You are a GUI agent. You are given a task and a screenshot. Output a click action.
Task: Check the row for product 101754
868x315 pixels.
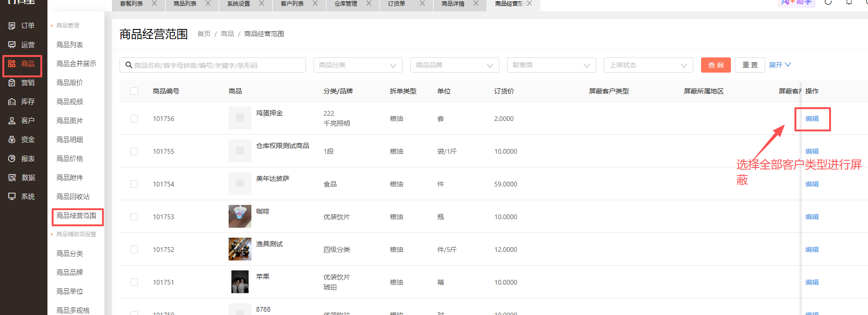pos(134,184)
